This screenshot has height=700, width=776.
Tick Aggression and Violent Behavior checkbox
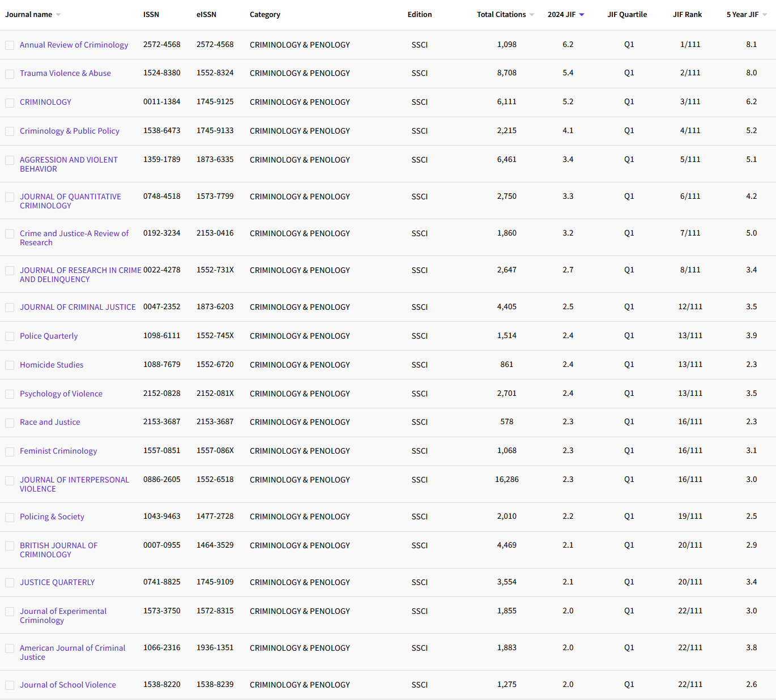pos(10,160)
